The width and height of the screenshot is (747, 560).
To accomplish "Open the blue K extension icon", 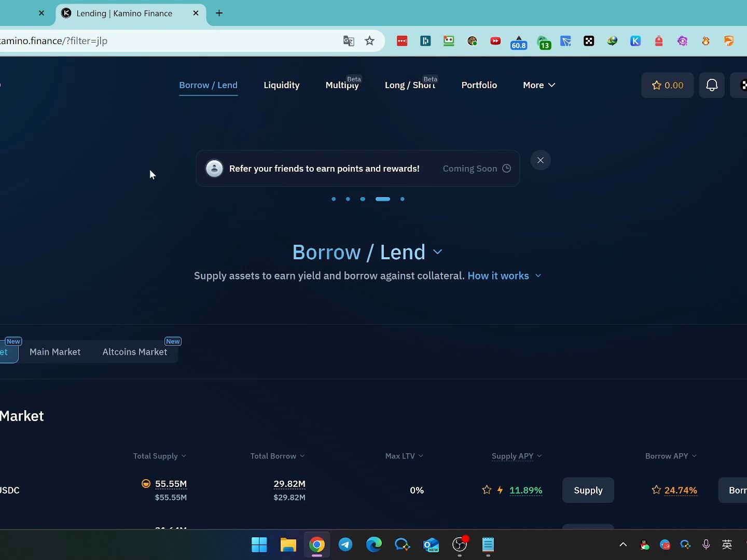I will (635, 41).
